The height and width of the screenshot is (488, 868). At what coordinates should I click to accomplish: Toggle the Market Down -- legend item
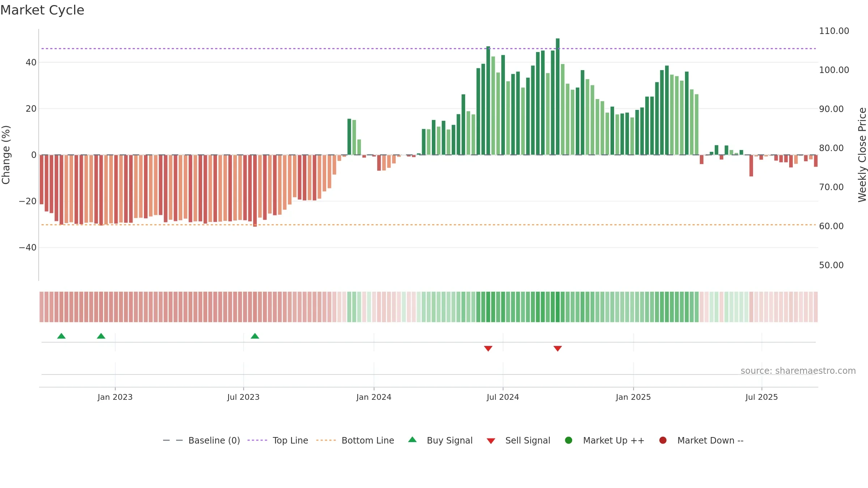coord(701,440)
